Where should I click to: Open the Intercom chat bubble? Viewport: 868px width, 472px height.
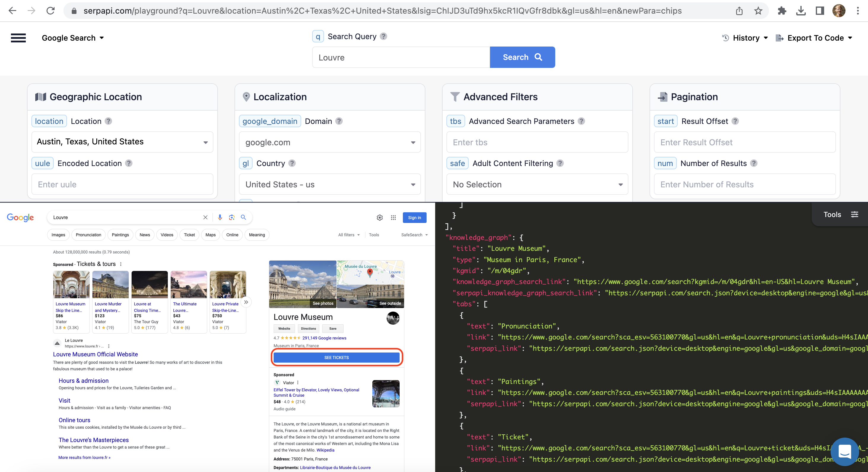click(845, 452)
